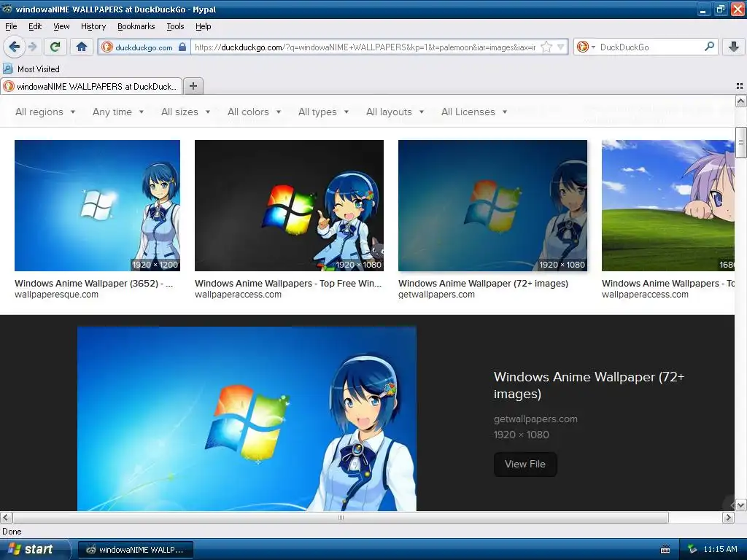Select the 1920 × 1200 wallpaperesque thumbnail
The image size is (747, 560).
[97, 206]
